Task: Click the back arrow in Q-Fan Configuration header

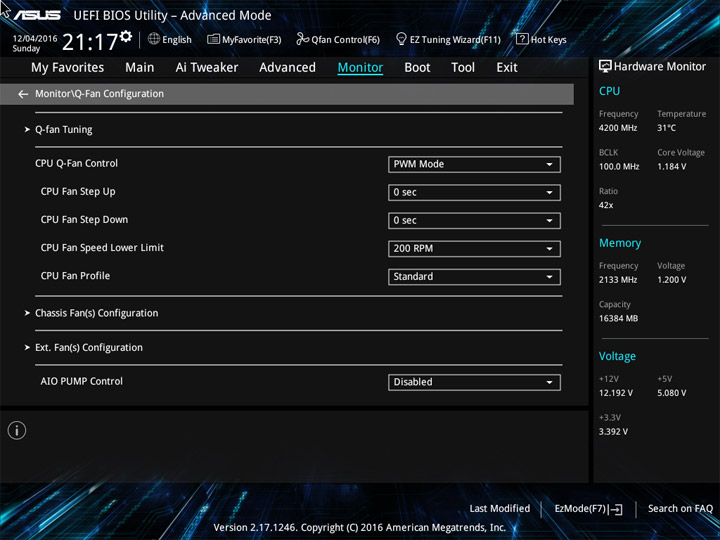Action: 23,94
